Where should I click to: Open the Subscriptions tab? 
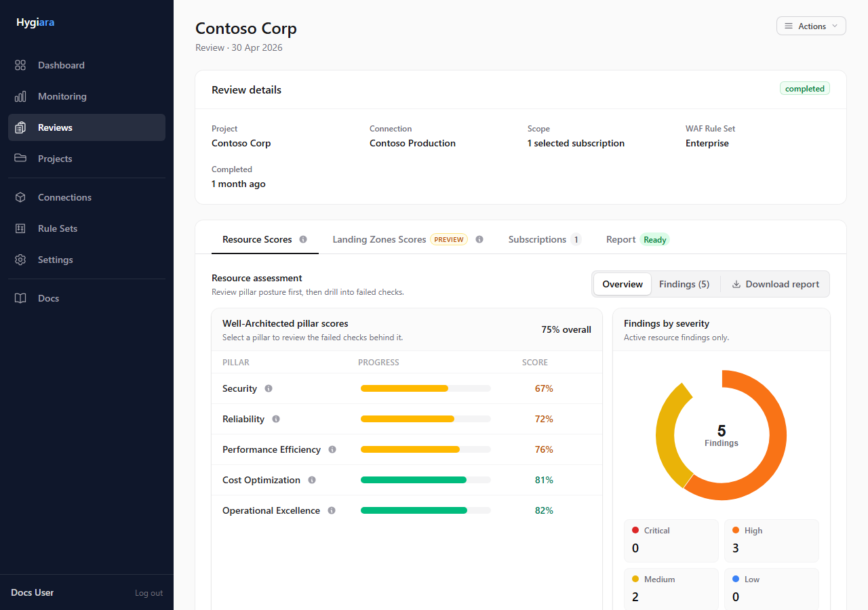click(545, 239)
